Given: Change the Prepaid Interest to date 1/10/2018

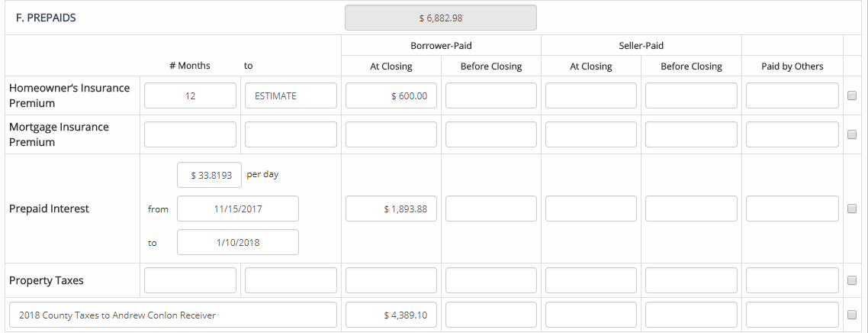Looking at the screenshot, I should [238, 242].
